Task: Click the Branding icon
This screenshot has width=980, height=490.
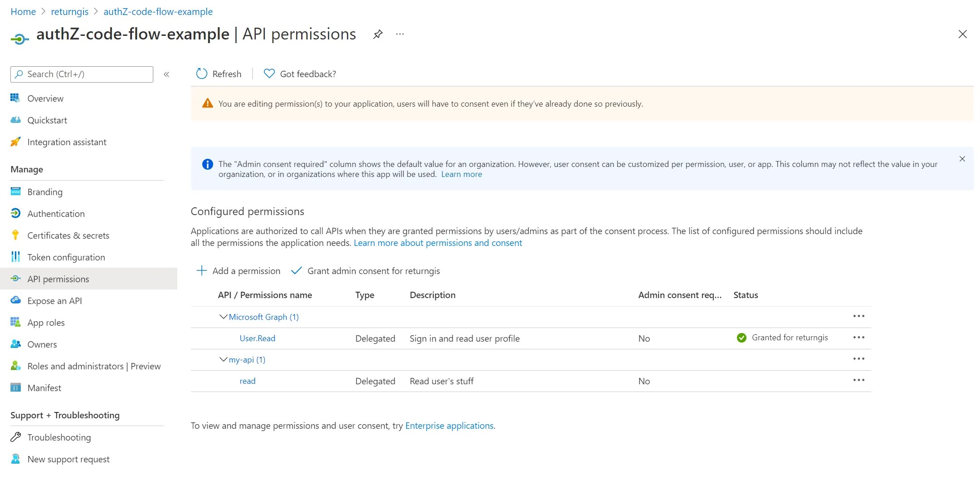Action: click(15, 191)
